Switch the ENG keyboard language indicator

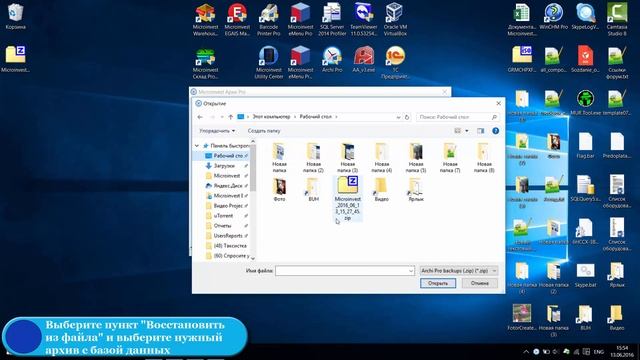599,351
